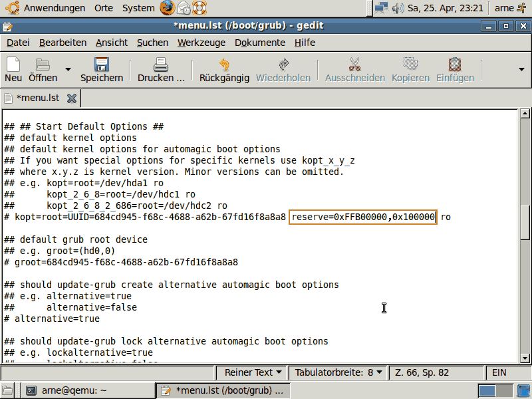Click scrollbar down arrow
This screenshot has width=532, height=399.
click(525, 358)
